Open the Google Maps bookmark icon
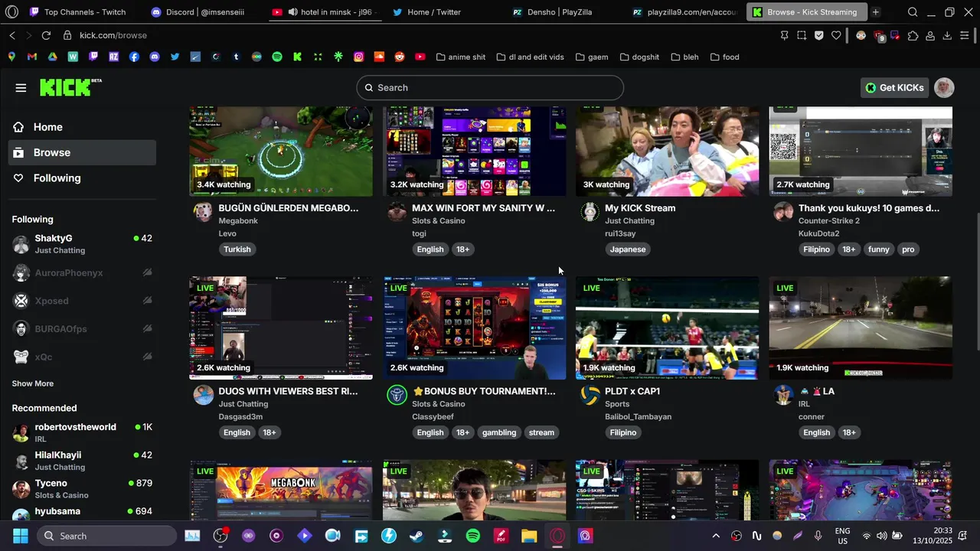 point(11,57)
